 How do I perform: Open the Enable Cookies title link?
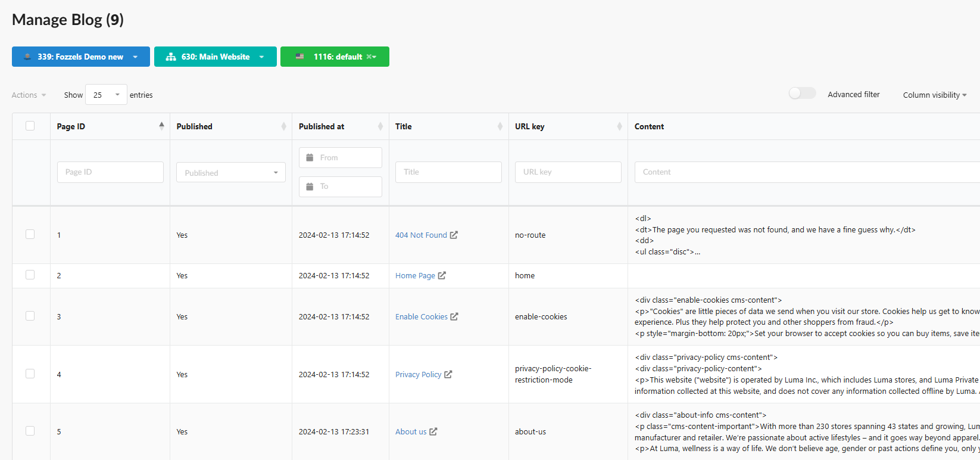[422, 316]
